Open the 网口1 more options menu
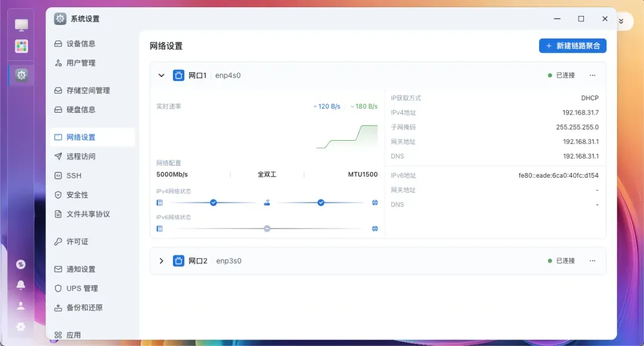This screenshot has height=346, width=644. (x=592, y=75)
